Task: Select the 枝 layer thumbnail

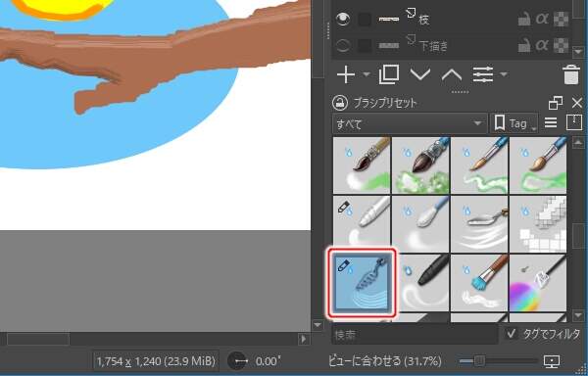Action: (x=388, y=19)
